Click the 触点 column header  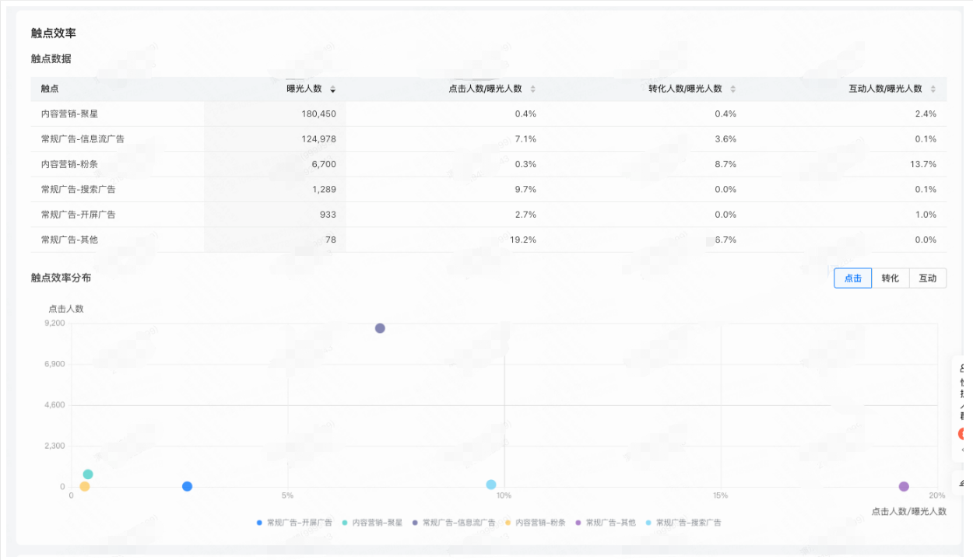coord(50,89)
